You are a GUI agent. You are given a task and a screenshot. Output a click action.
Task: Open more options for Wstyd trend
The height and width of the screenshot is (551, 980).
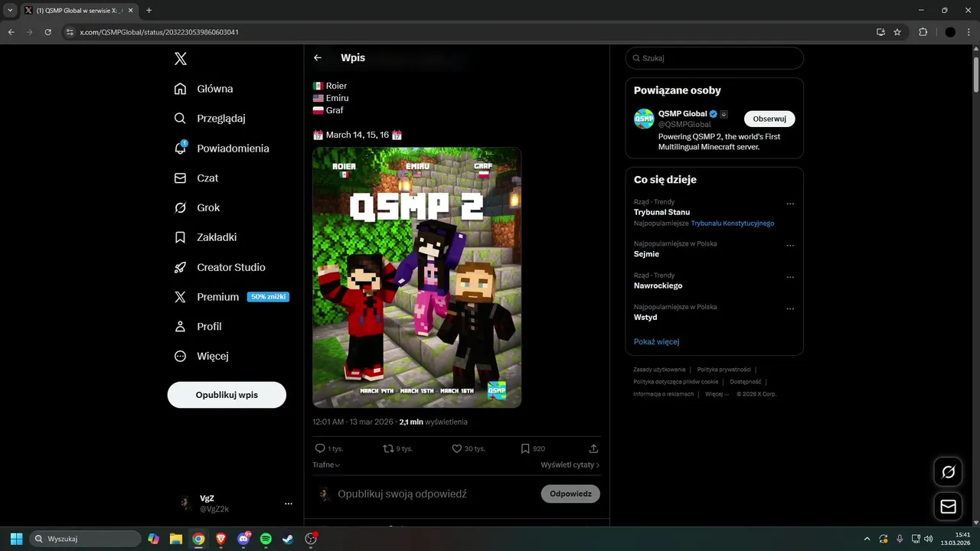tap(790, 309)
